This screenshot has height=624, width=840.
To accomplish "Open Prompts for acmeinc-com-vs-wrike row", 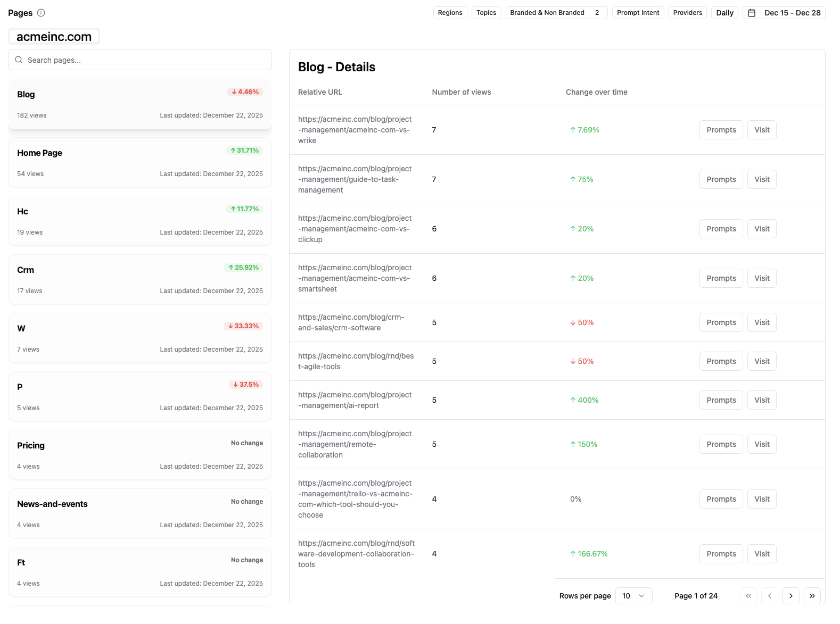I will tap(721, 130).
